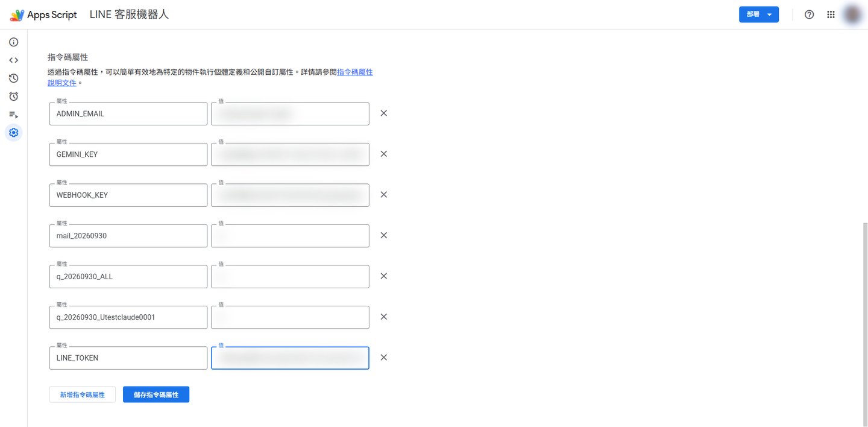Click the value field for mail_20260930

click(290, 236)
